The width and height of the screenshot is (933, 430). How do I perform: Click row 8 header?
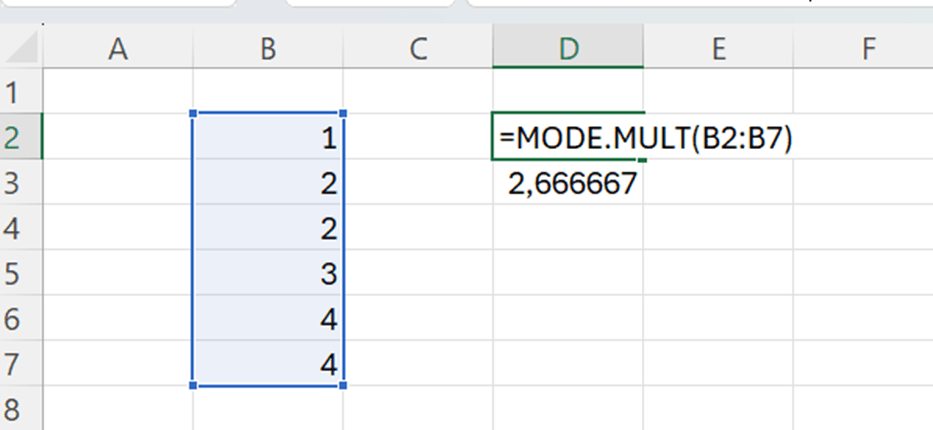tap(14, 408)
